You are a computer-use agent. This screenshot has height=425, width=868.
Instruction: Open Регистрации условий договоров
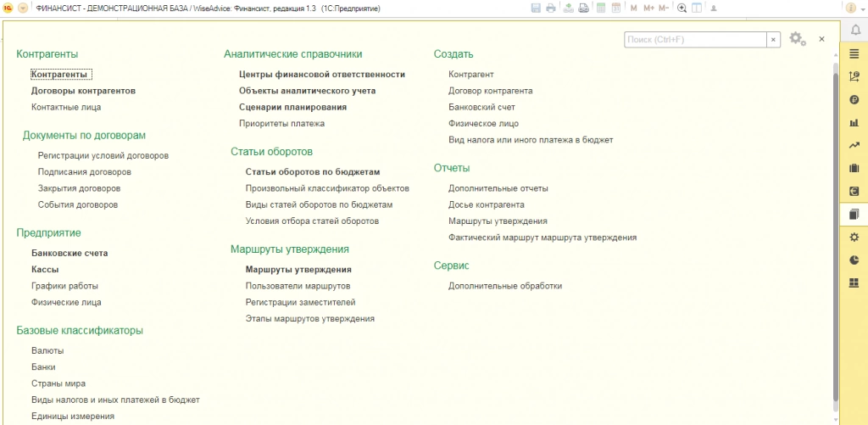click(103, 156)
